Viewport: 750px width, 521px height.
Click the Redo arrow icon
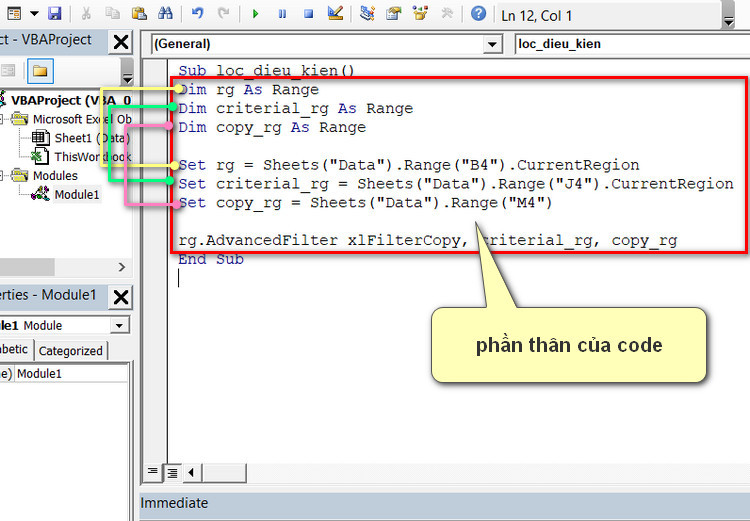(223, 13)
